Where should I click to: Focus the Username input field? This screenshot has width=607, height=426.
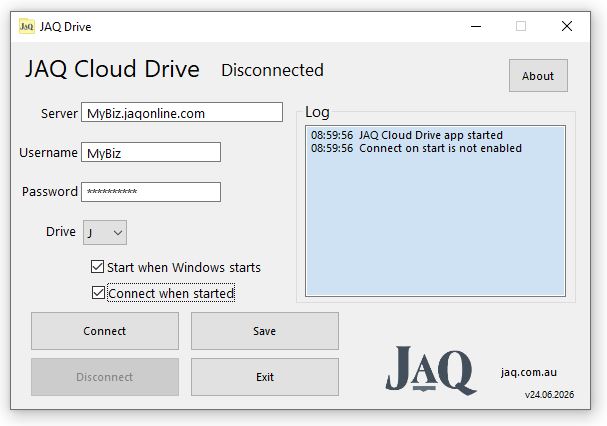point(151,152)
